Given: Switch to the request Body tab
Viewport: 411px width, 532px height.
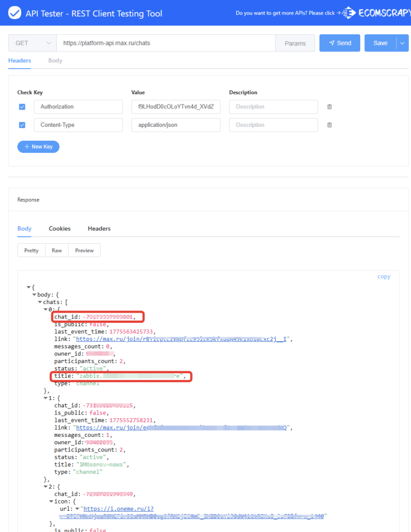Looking at the screenshot, I should coord(55,61).
